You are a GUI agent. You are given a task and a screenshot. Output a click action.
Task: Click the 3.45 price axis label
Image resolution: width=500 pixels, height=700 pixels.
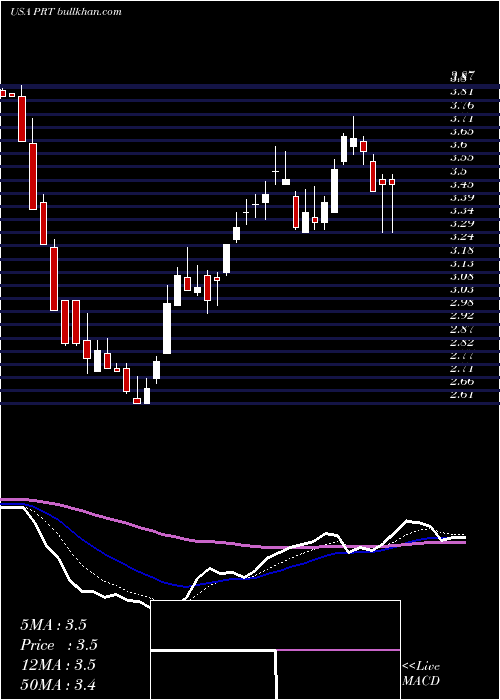(462, 184)
